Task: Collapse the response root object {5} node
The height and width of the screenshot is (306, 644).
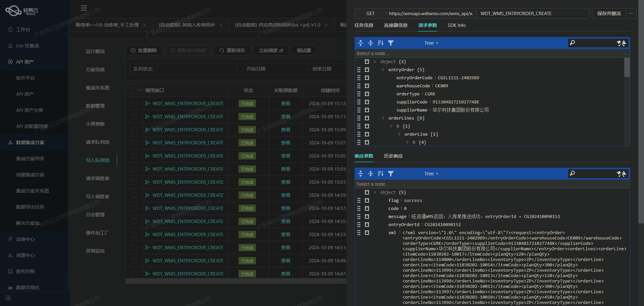Action: point(375,192)
